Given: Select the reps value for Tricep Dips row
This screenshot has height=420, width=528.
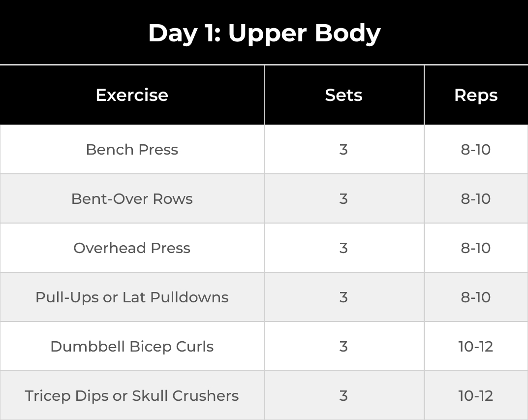Looking at the screenshot, I should [475, 396].
